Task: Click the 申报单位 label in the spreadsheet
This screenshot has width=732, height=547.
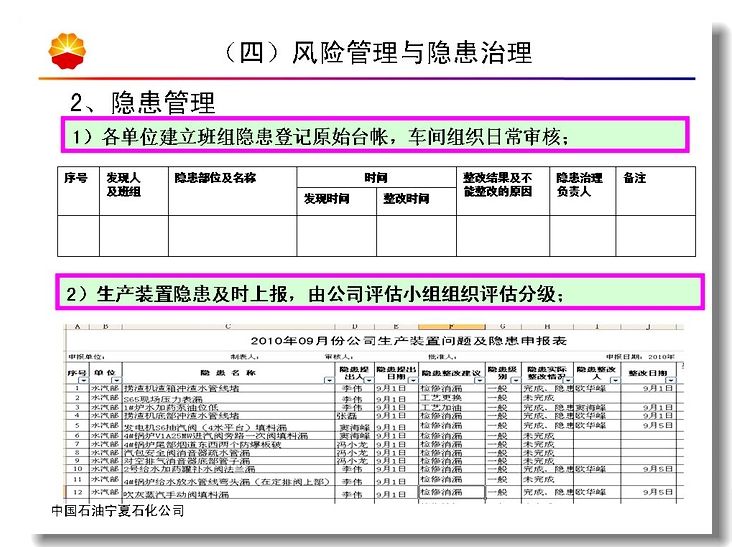Action: (x=87, y=357)
